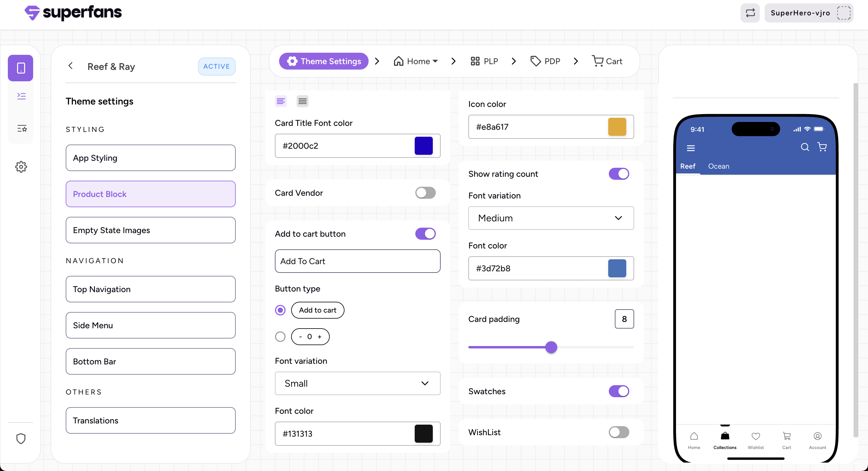
Task: Click the swap arrows icon in header
Action: coord(750,13)
